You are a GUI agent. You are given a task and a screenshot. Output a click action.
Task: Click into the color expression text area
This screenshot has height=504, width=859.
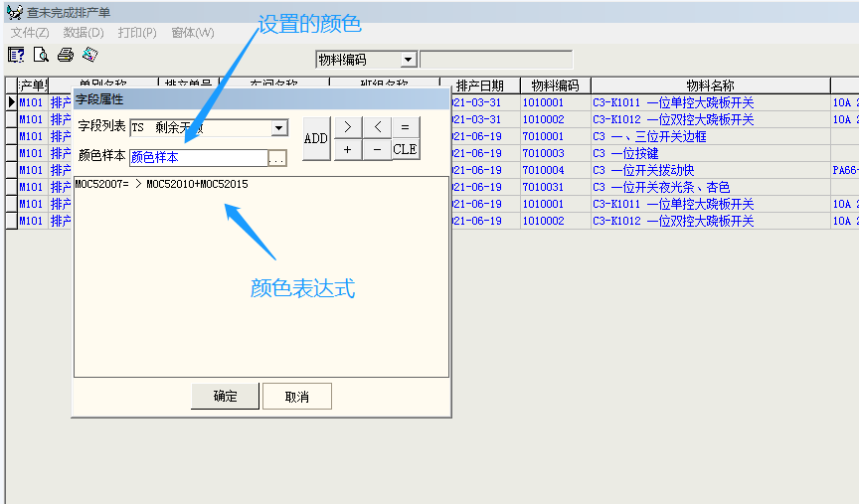tap(260, 278)
